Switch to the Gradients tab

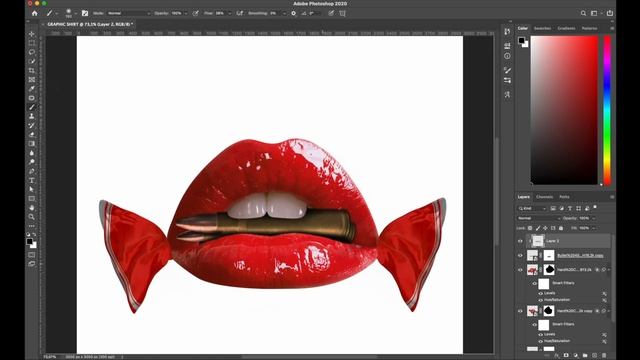point(566,28)
